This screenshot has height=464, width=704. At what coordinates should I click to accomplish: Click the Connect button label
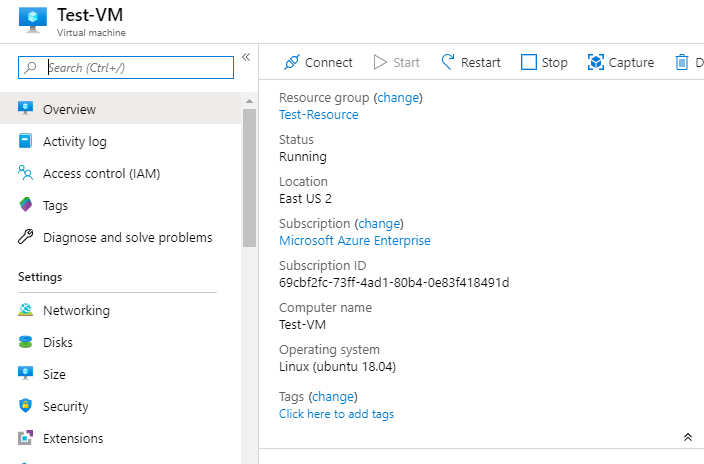click(x=329, y=62)
